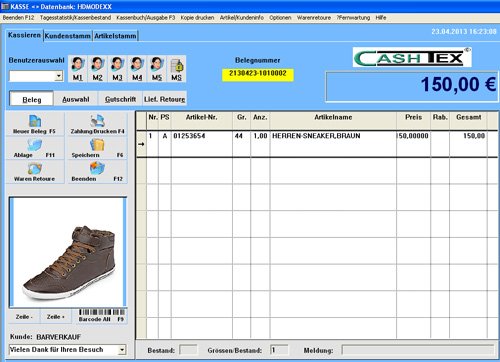Screen dimensions: 500x362
Task: Click the Bestand field
Action: click(188, 350)
